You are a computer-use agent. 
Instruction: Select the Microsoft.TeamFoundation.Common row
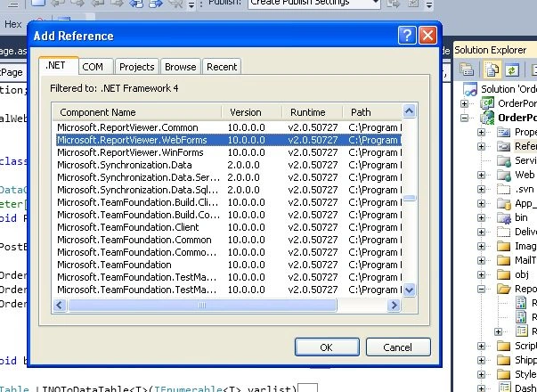pyautogui.click(x=229, y=240)
